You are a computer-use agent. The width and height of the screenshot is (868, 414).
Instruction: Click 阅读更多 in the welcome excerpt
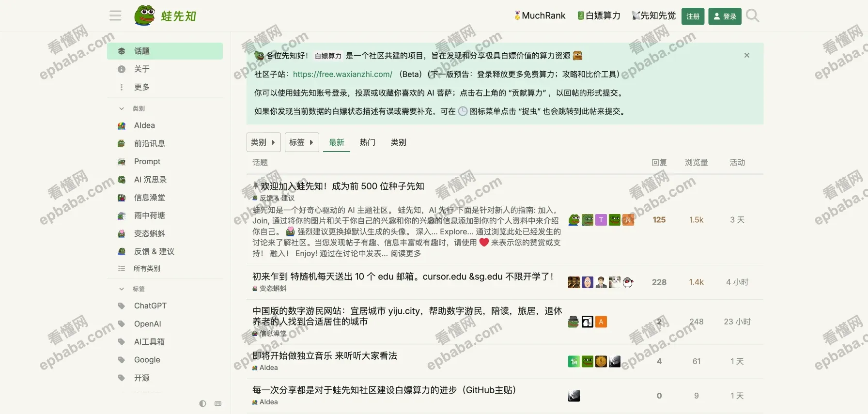click(405, 253)
